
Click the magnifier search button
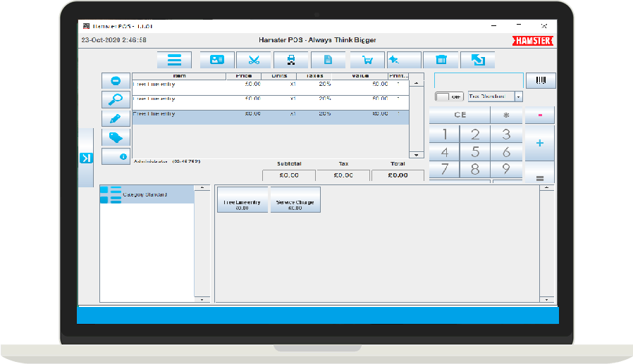(116, 99)
